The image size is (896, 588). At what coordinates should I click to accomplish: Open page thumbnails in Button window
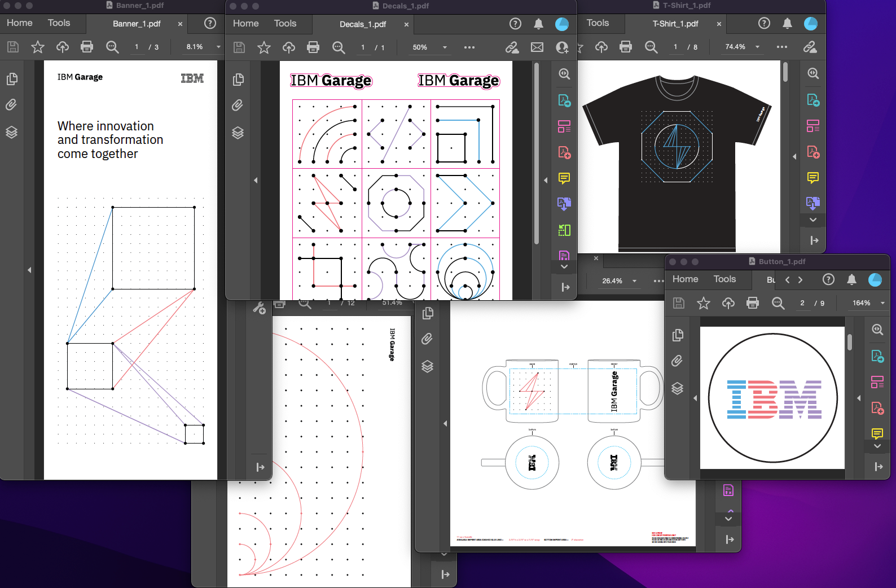pos(678,335)
